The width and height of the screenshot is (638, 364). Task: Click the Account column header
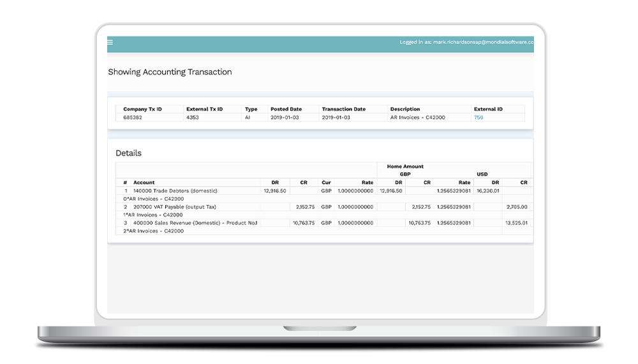point(144,182)
